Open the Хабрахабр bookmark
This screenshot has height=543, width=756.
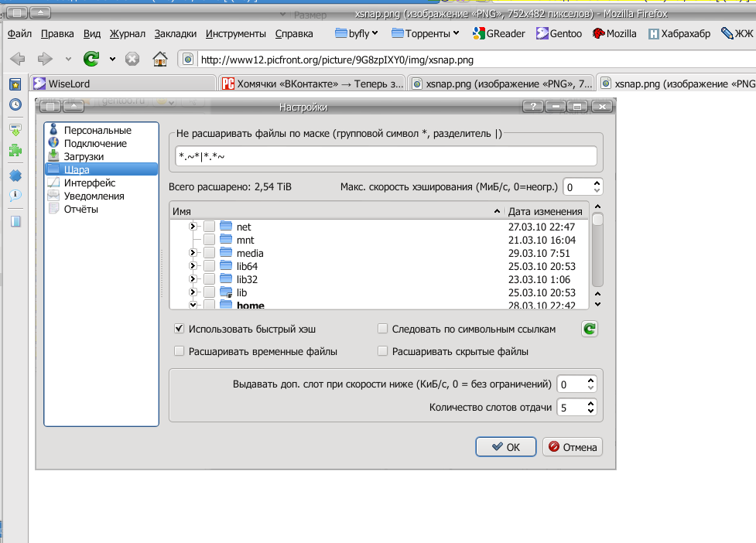tap(679, 33)
